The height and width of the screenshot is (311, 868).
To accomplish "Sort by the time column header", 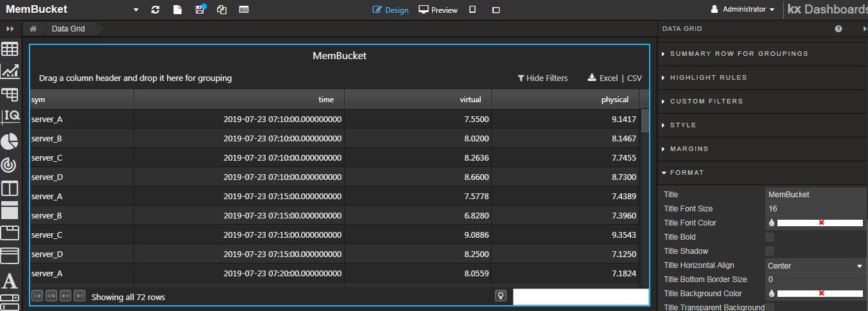I will tap(239, 100).
